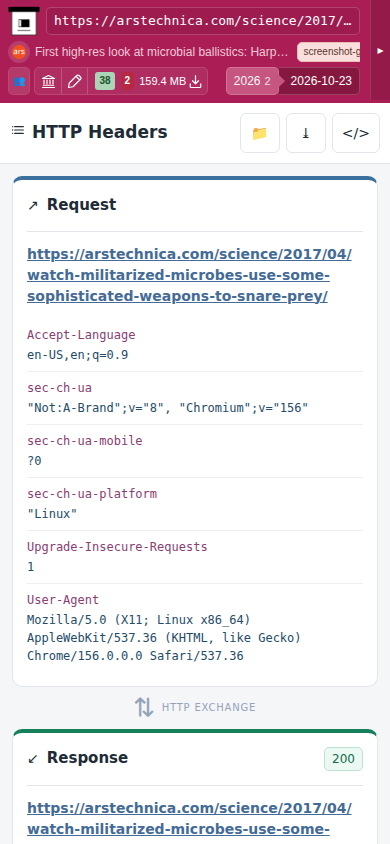This screenshot has height=844, width=390.
Task: Select the 2026 year breadcrumb
Action: 252,81
